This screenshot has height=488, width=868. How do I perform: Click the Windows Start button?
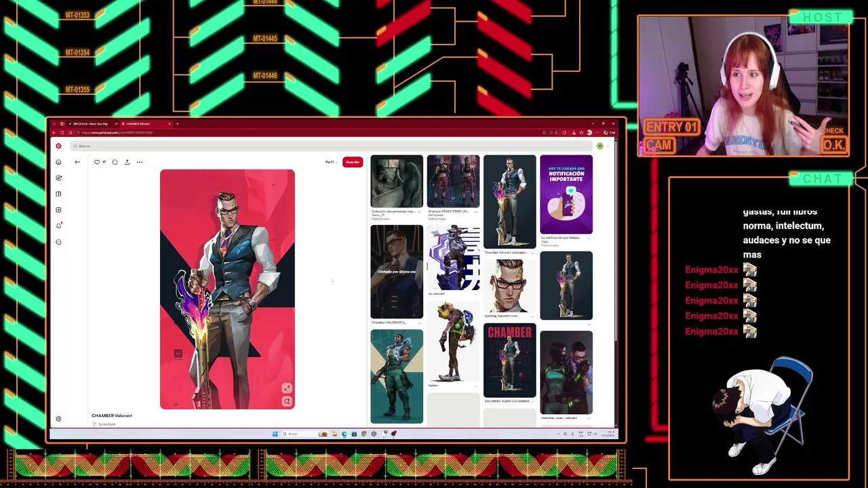point(275,434)
